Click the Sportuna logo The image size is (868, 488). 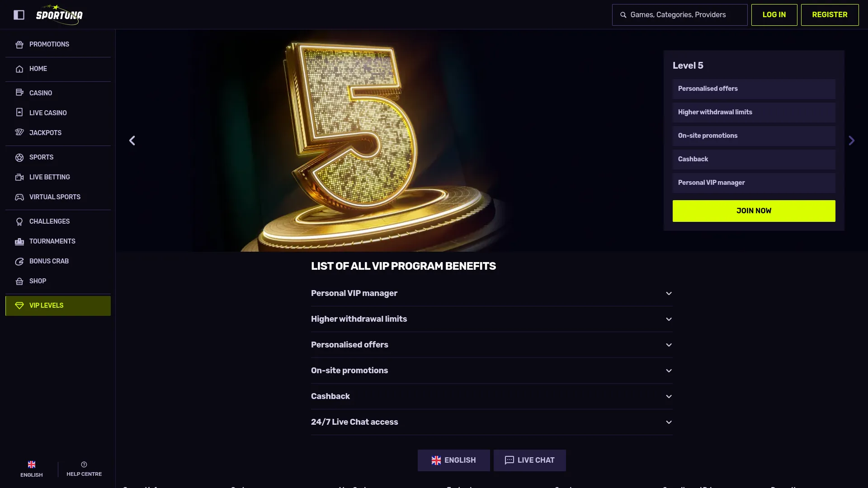(x=59, y=15)
